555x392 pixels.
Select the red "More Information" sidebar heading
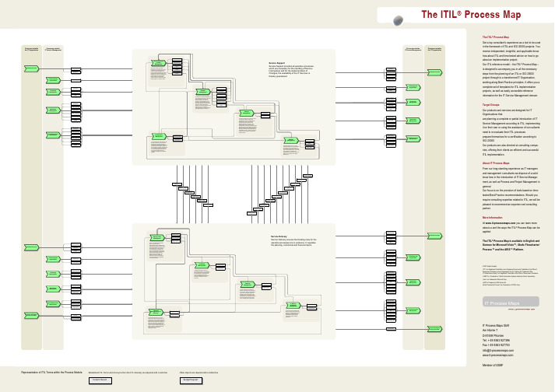(x=492, y=218)
